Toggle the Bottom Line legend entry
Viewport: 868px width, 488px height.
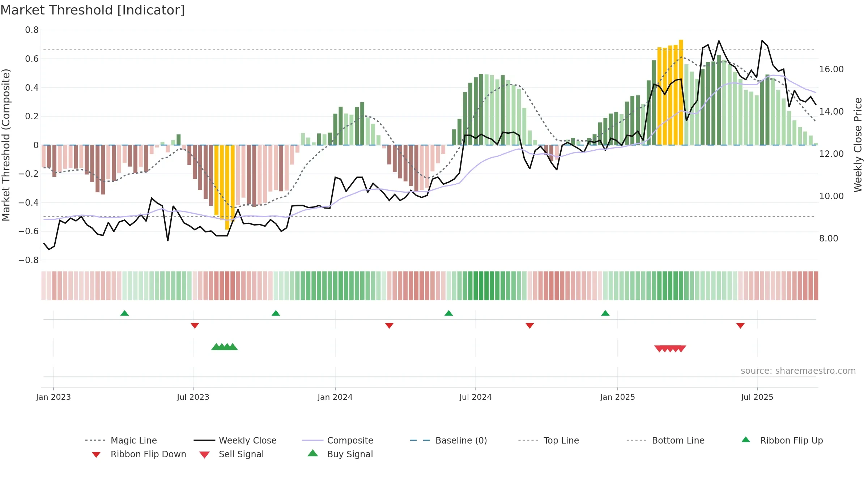click(665, 440)
